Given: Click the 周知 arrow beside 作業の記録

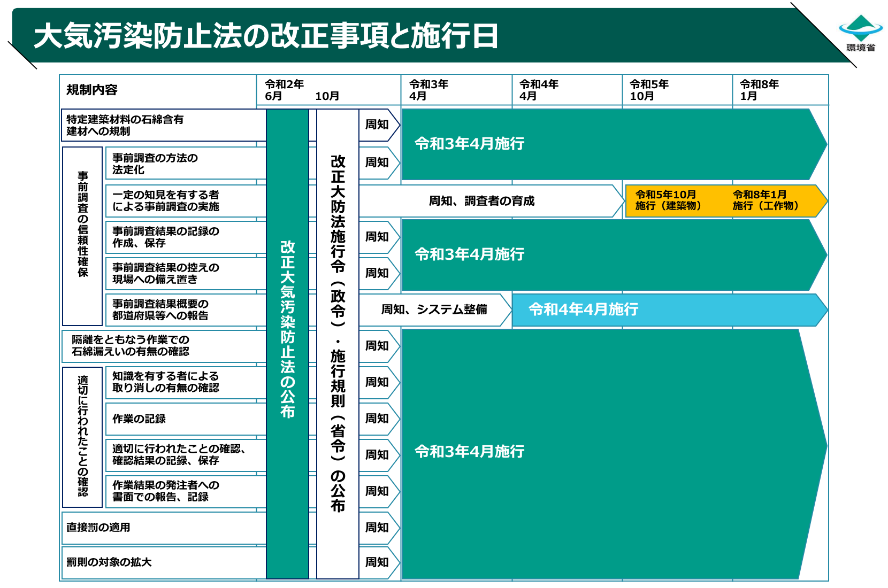Looking at the screenshot, I should pyautogui.click(x=378, y=419).
